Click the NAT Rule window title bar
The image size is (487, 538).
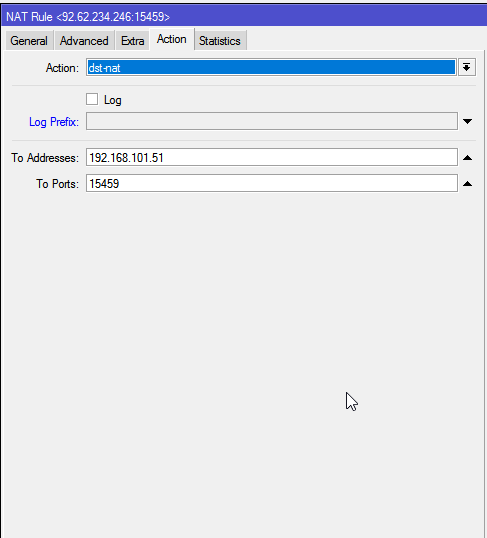(x=244, y=16)
